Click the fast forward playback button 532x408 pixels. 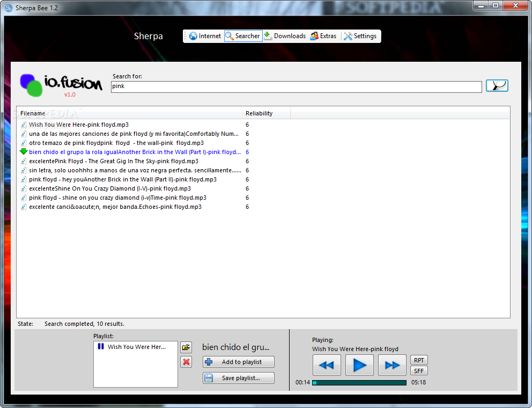(392, 365)
